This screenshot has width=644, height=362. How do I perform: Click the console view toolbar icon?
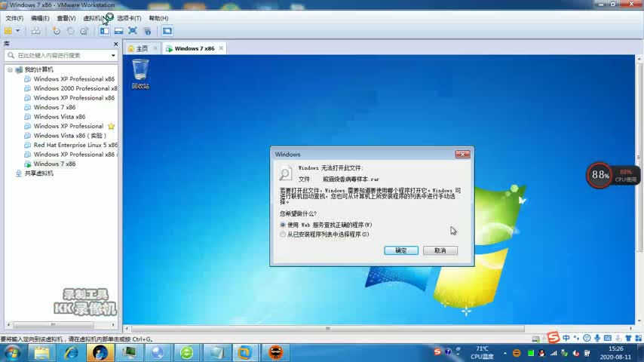click(x=167, y=31)
